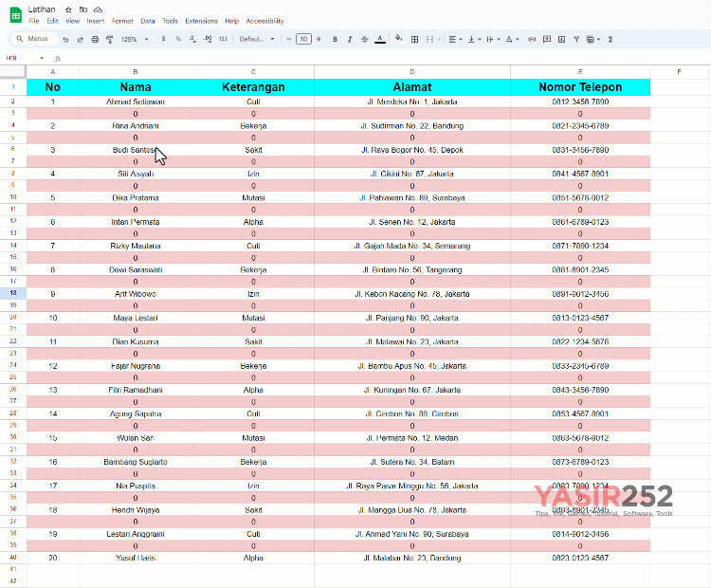Screen dimensions: 711x588
Task: Click the redo icon
Action: click(81, 40)
